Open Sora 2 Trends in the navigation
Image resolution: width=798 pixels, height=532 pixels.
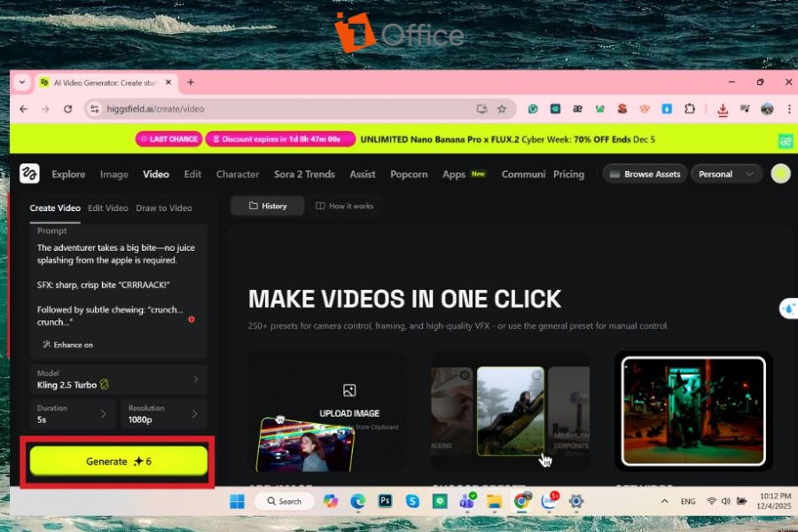tap(304, 174)
